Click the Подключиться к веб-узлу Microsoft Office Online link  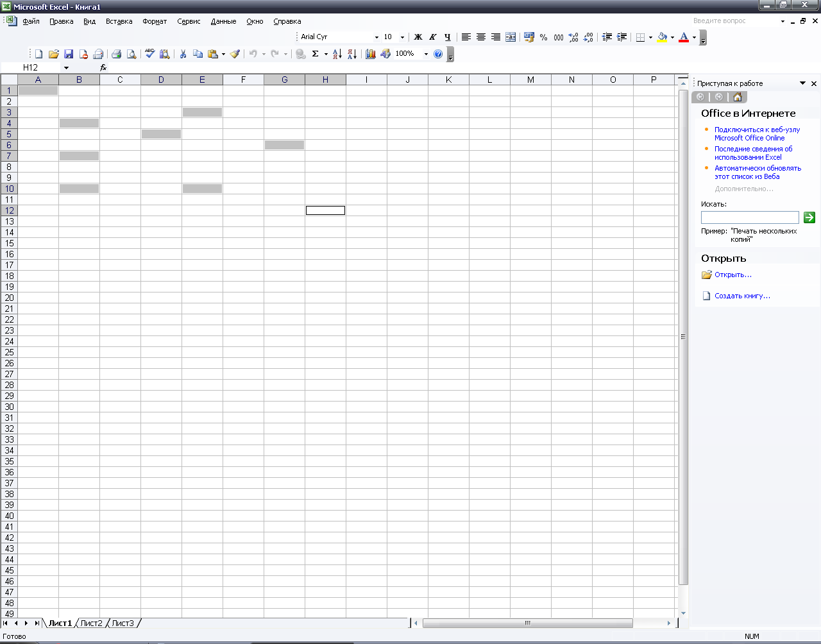coord(757,133)
